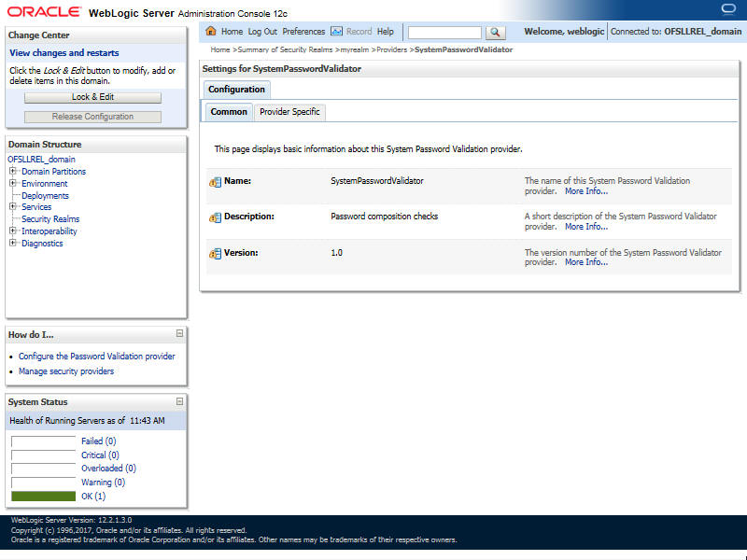Expand the Diagnostics tree node
The image size is (747, 560).
click(x=13, y=243)
